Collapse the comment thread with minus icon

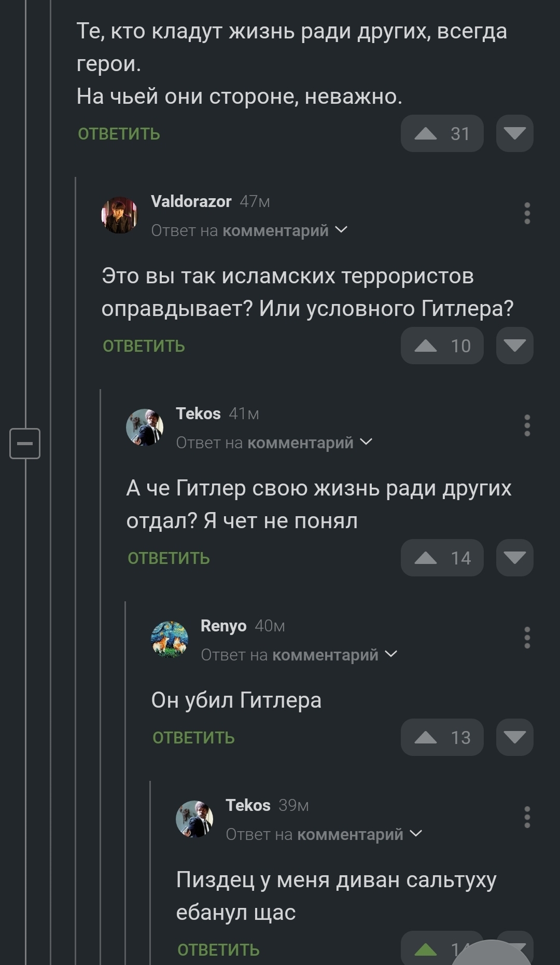coord(25,444)
